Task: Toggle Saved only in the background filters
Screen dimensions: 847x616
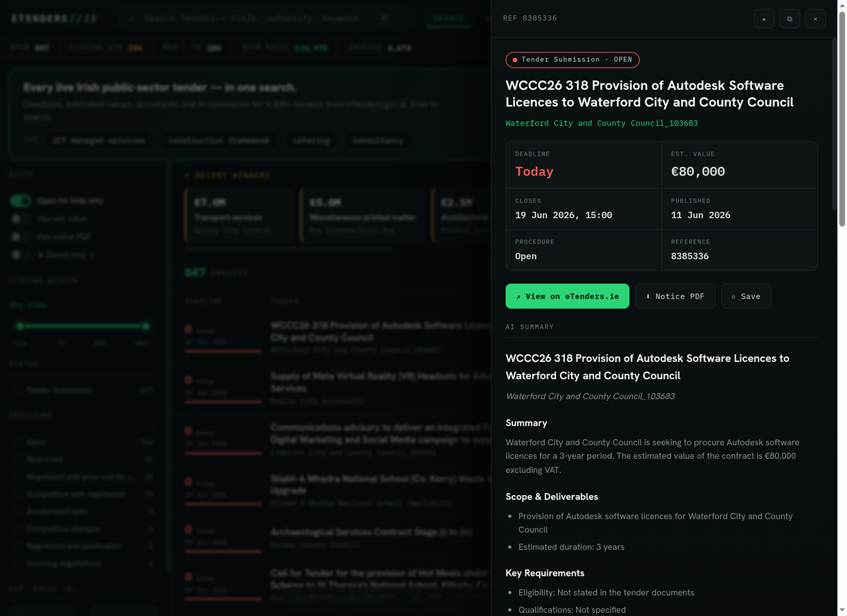Action: (20, 255)
